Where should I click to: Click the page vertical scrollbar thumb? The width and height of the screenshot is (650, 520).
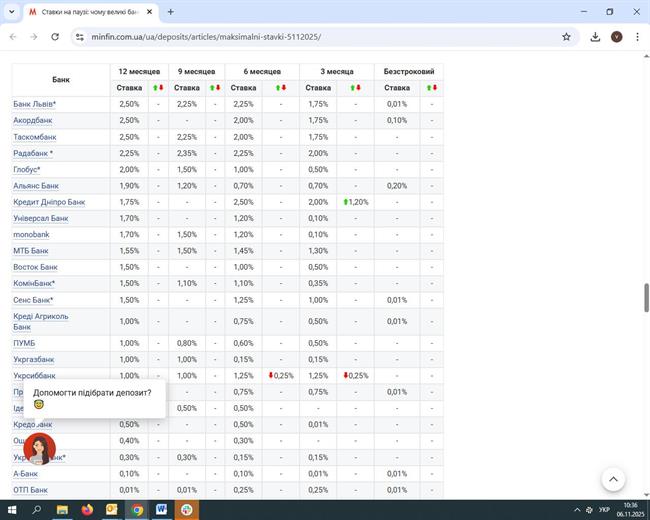pyautogui.click(x=645, y=298)
